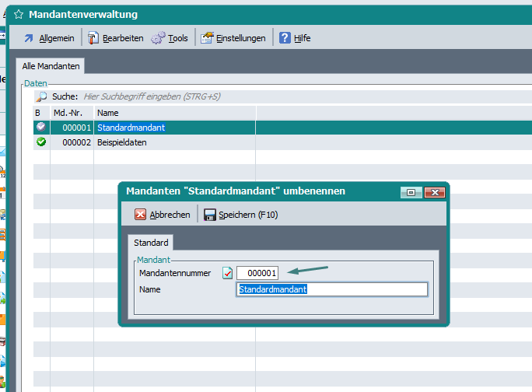Click the Mandantennummer edit icon

click(x=227, y=273)
